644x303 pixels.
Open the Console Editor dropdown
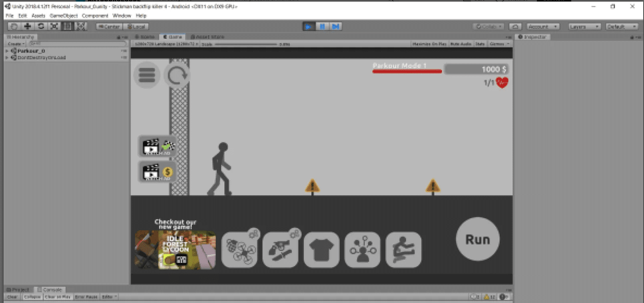click(109, 297)
